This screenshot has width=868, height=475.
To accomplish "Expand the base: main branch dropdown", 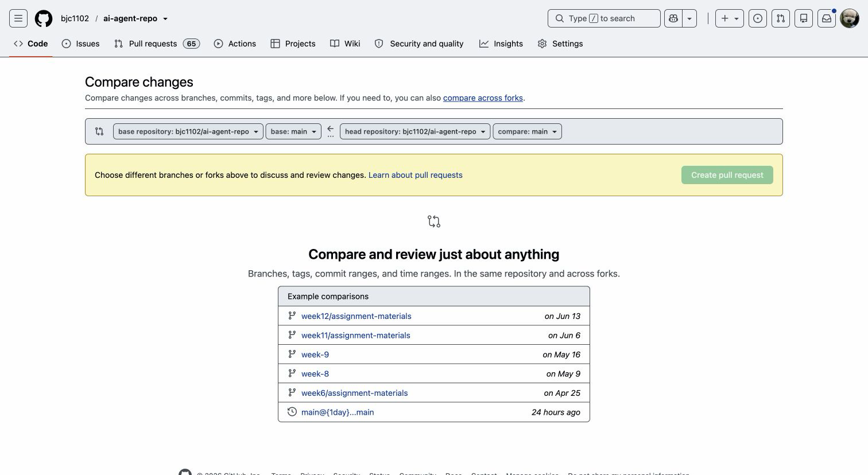I will tap(293, 131).
